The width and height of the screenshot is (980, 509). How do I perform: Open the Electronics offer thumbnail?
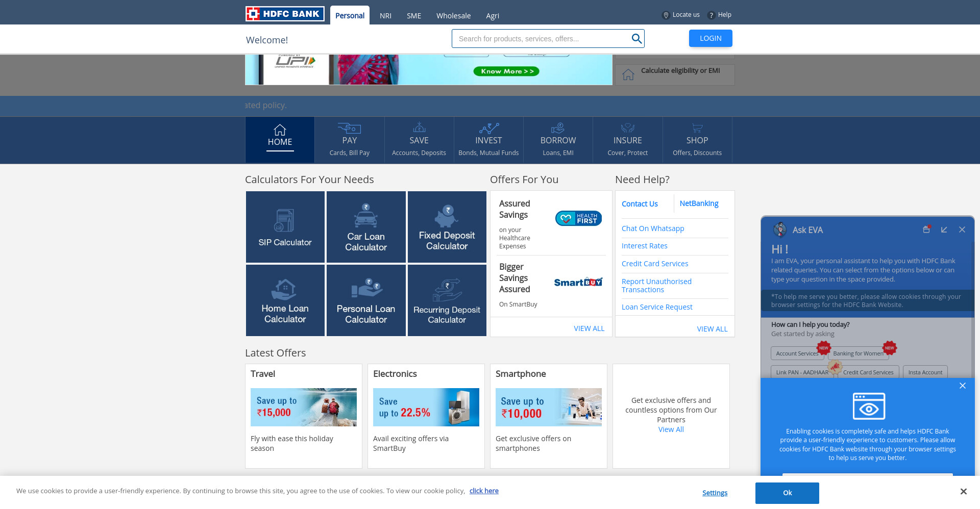pos(426,407)
